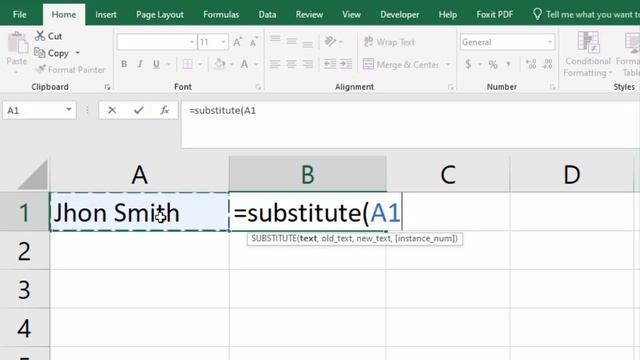
Task: Click Decrease Indent icon
Action: pyautogui.click(x=330, y=64)
